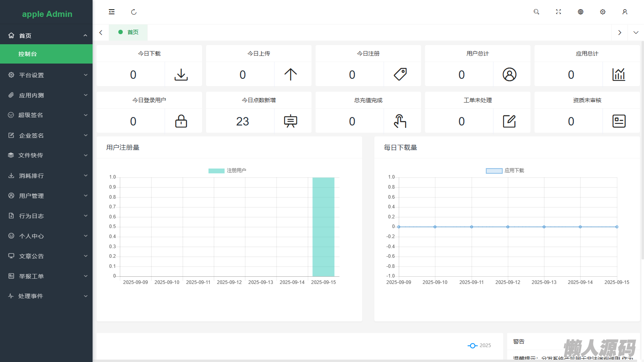Screen dimensions: 644x362
Task: Click the download icon in 今日下载 card
Action: (181, 74)
